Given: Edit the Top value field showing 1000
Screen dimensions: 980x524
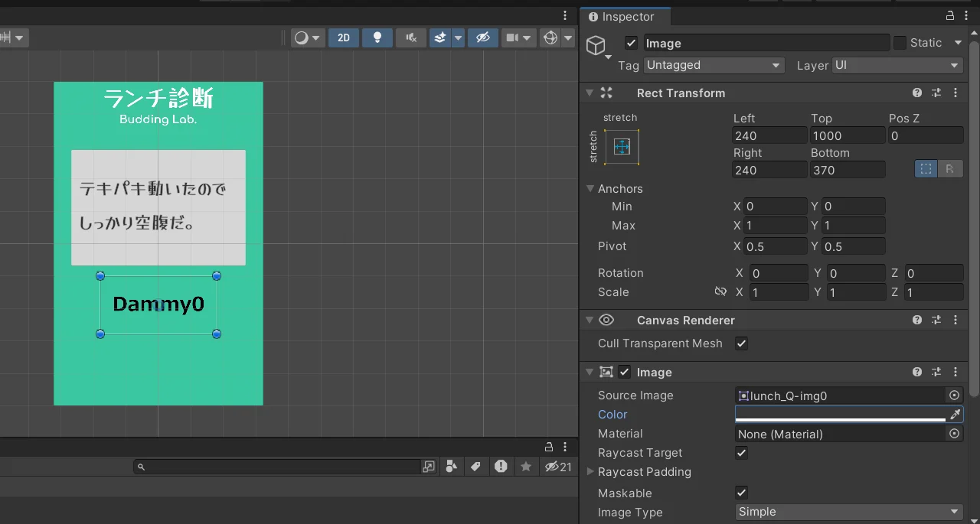Looking at the screenshot, I should click(x=848, y=135).
